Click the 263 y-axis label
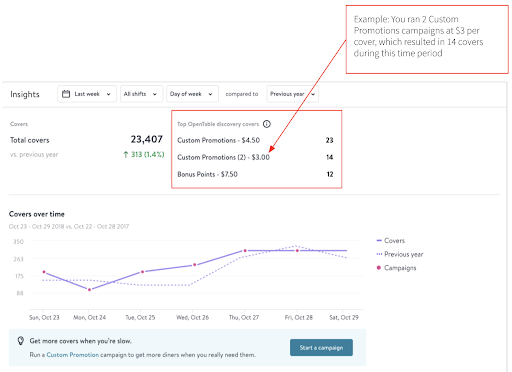Image resolution: width=512 pixels, height=372 pixels. tap(18, 259)
